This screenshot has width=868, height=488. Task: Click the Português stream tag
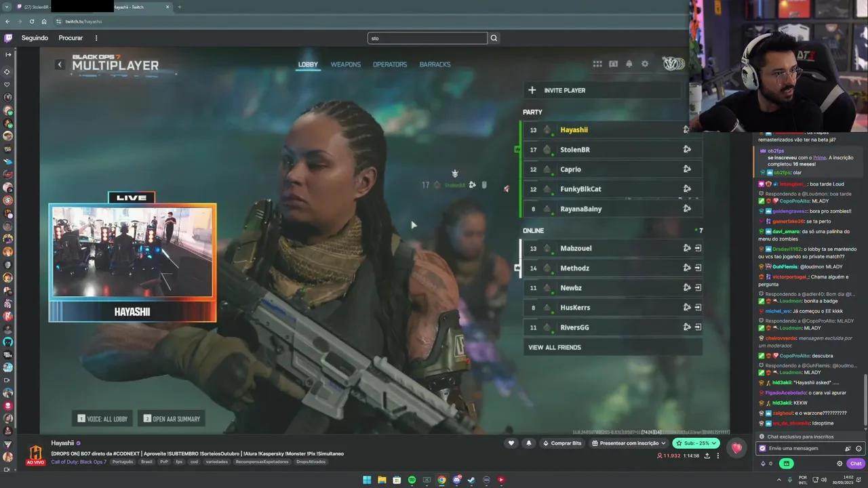click(x=123, y=462)
